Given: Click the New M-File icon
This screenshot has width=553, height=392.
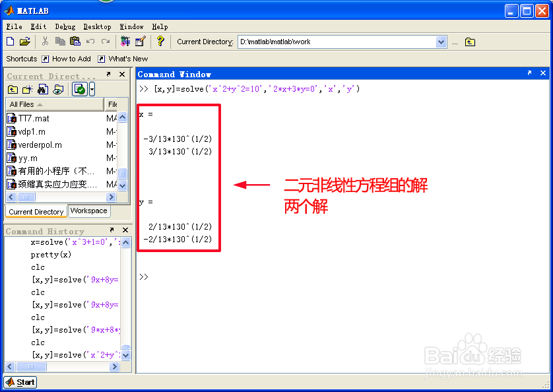Looking at the screenshot, I should click(x=11, y=42).
